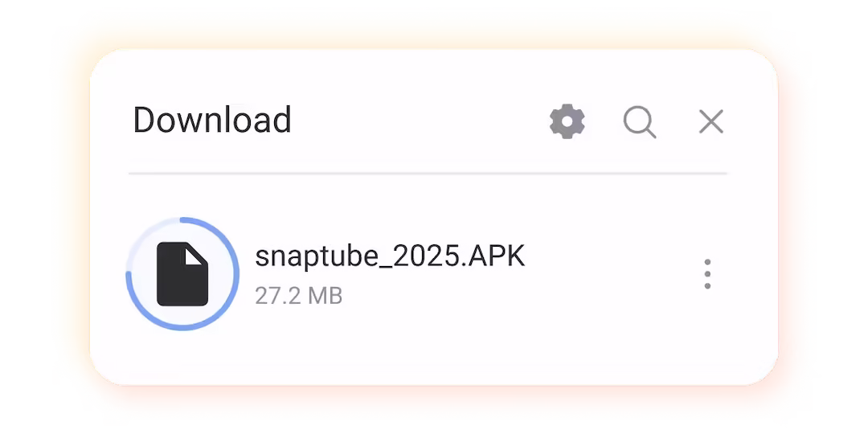Close the Download panel with X
Image resolution: width=868 pixels, height=434 pixels.
pyautogui.click(x=710, y=122)
